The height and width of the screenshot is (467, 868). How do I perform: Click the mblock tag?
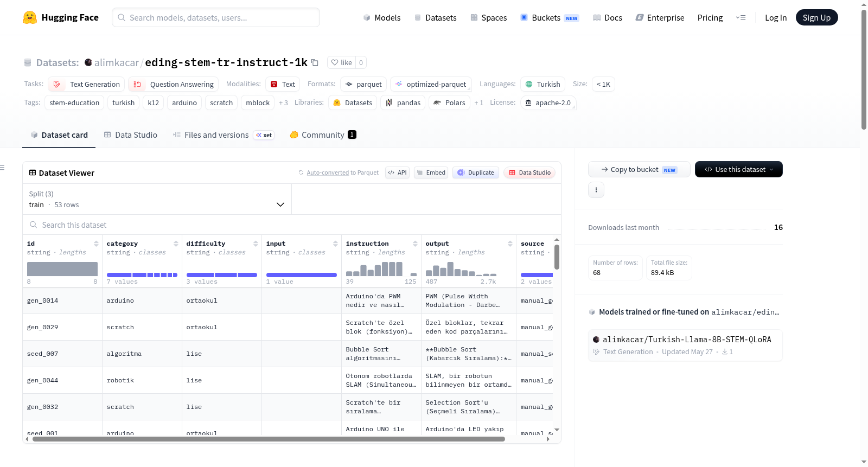(258, 103)
